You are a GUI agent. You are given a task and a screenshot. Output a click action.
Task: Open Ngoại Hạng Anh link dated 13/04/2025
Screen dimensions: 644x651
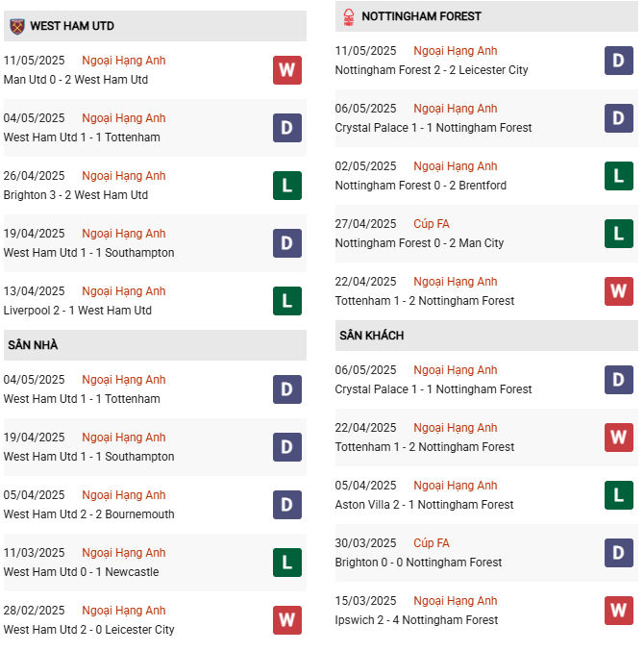coord(124,291)
